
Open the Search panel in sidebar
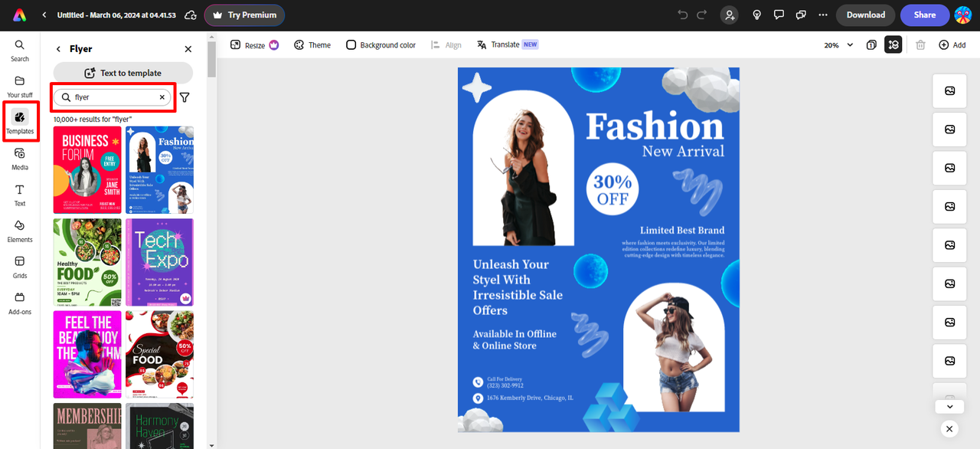coord(20,50)
